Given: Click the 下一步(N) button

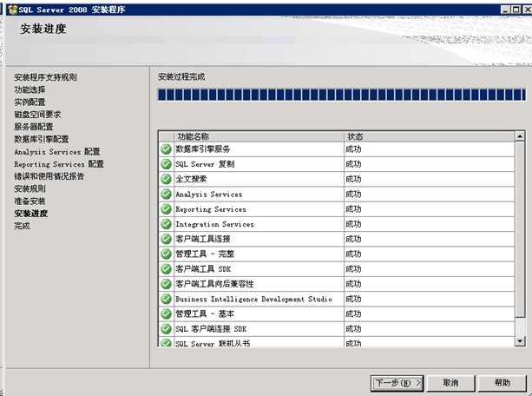Looking at the screenshot, I should coord(397,383).
